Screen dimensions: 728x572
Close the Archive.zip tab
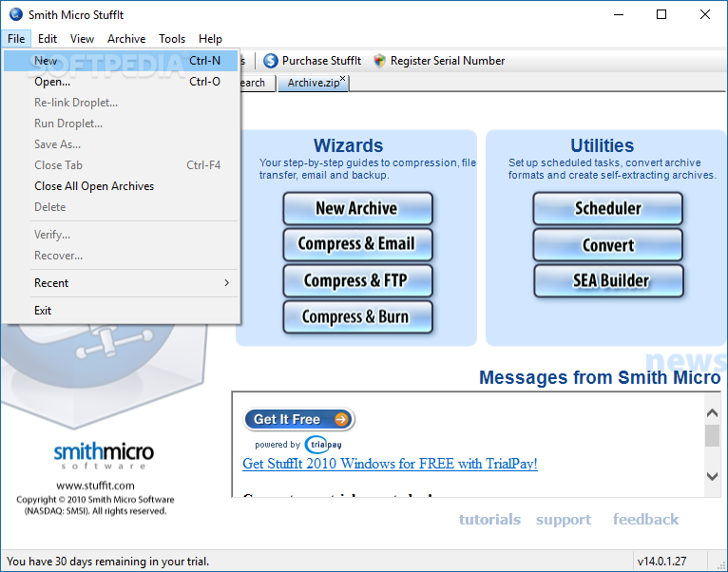pos(343,79)
